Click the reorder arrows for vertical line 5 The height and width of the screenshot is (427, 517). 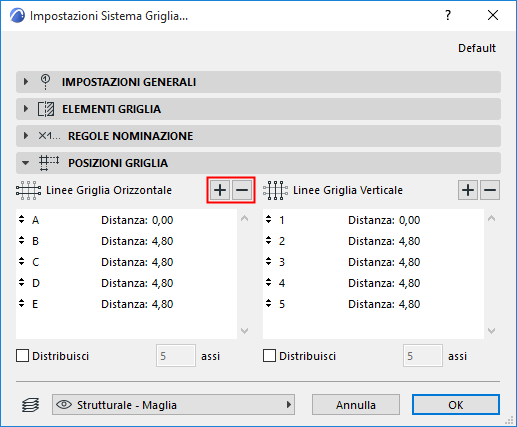(x=269, y=303)
